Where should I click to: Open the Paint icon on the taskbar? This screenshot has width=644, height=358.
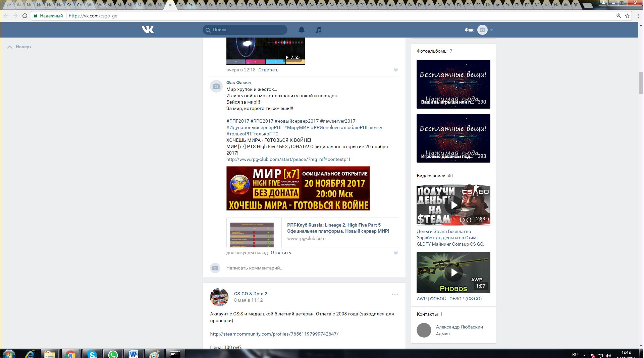154,354
